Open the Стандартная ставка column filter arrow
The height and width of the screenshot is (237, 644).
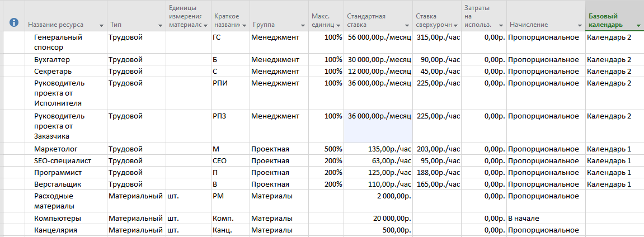pyautogui.click(x=407, y=26)
